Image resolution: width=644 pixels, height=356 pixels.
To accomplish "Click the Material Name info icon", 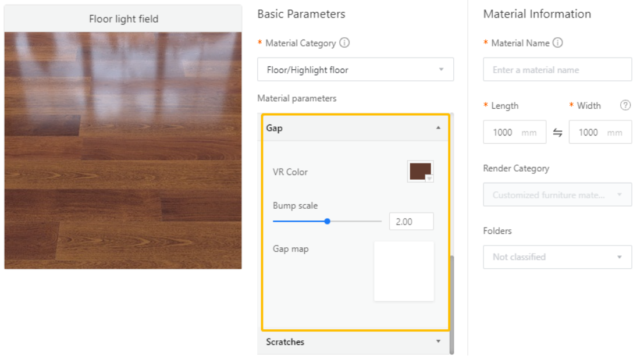I will pyautogui.click(x=558, y=43).
